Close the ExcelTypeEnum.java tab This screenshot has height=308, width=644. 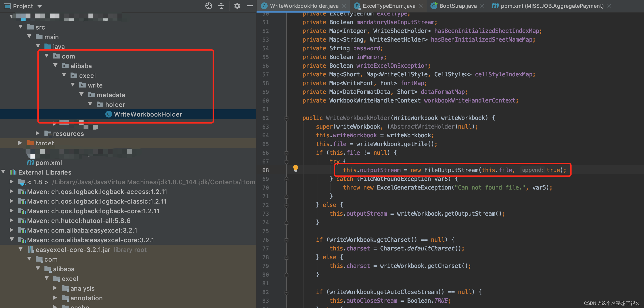pyautogui.click(x=421, y=6)
